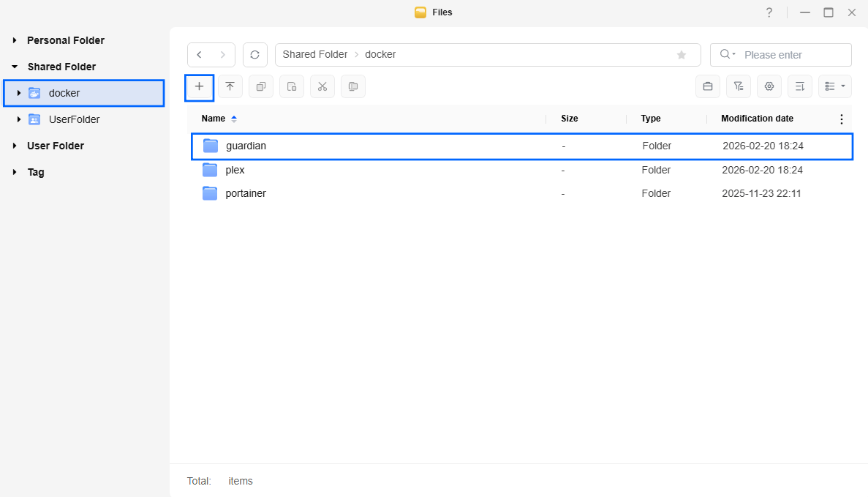The width and height of the screenshot is (868, 497).
Task: Click the cut scissors icon
Action: [x=322, y=86]
